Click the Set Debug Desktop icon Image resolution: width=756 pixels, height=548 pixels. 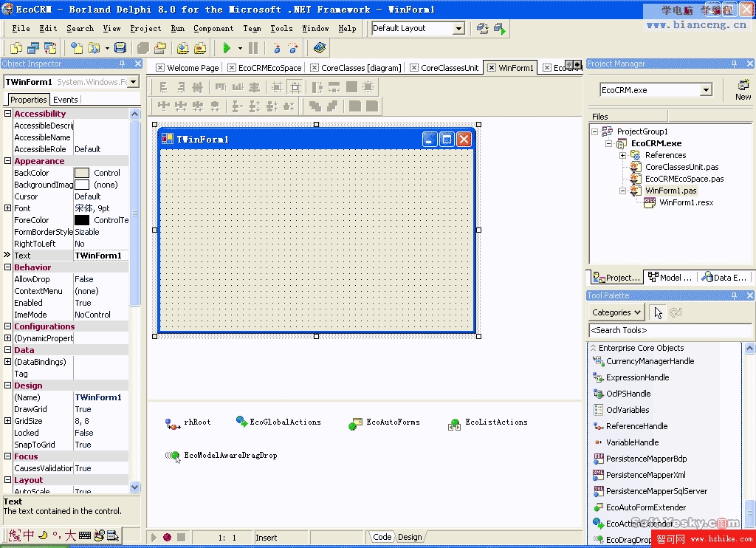(500, 29)
